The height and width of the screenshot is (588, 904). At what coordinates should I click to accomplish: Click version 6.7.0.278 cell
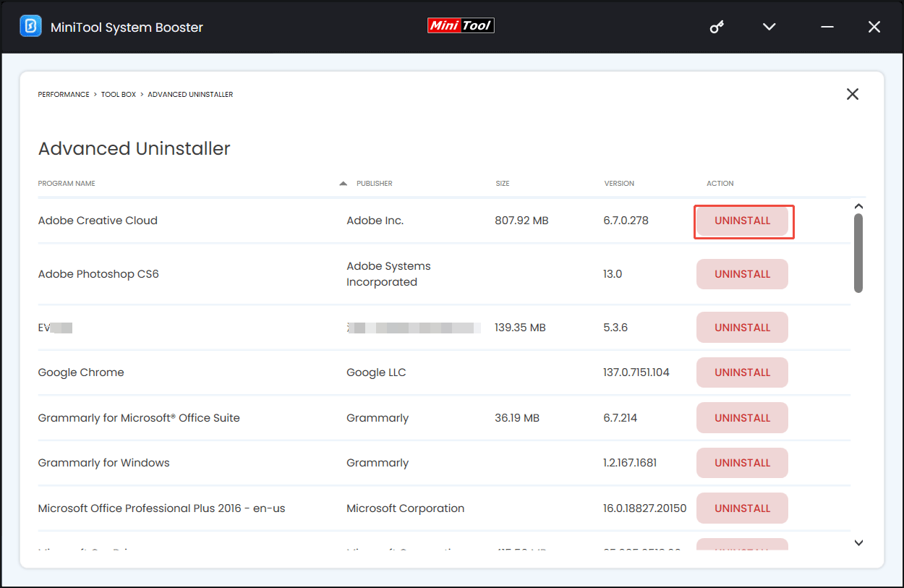point(626,221)
